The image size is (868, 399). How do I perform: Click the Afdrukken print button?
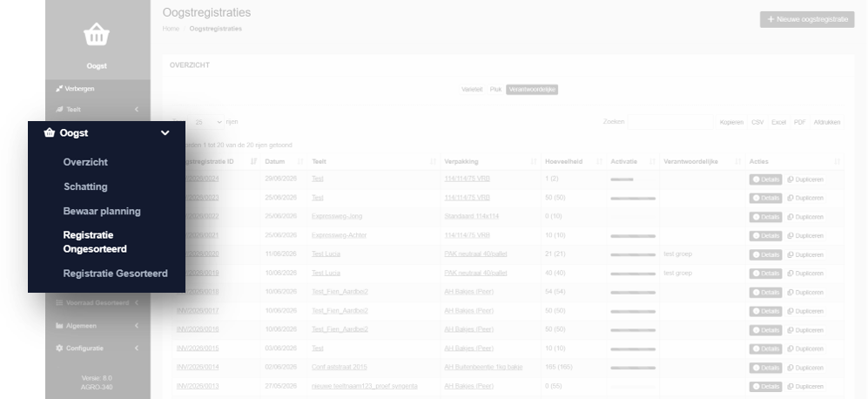click(826, 123)
